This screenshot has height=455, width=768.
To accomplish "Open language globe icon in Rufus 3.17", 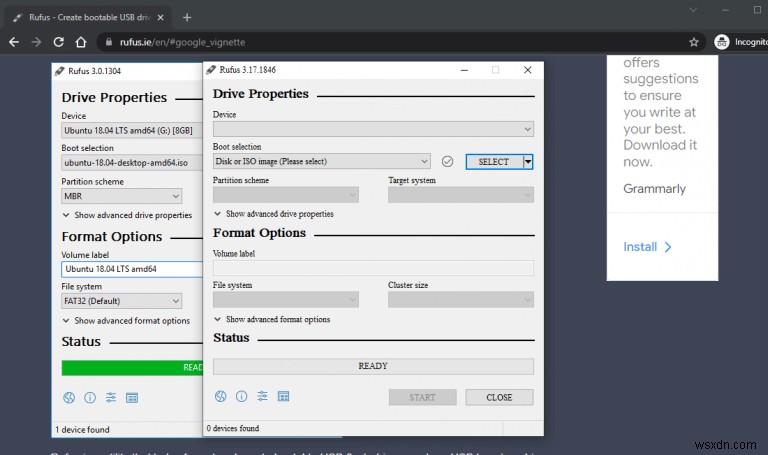I will point(220,396).
